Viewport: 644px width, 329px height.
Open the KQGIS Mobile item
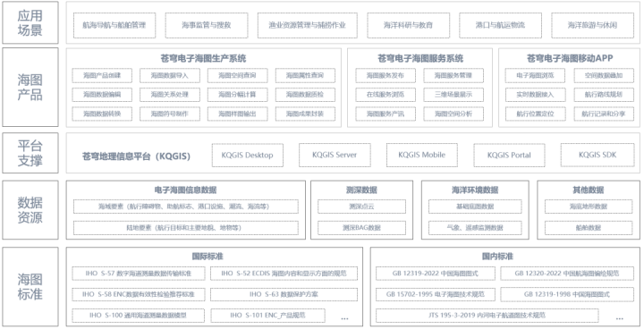pos(422,155)
